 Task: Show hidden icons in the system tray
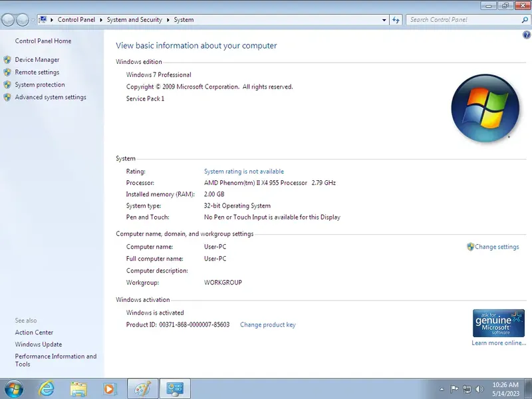pos(441,388)
